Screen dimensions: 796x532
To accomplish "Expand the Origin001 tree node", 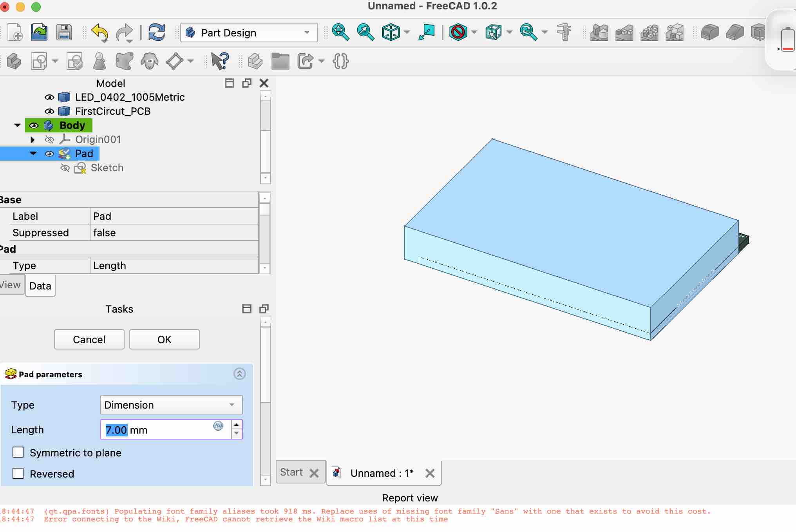I will pyautogui.click(x=33, y=139).
